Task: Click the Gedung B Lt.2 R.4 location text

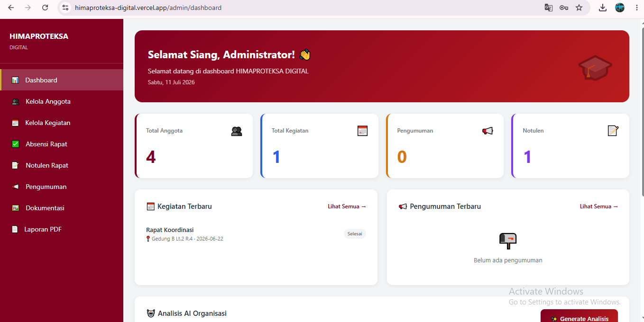Action: (172, 239)
